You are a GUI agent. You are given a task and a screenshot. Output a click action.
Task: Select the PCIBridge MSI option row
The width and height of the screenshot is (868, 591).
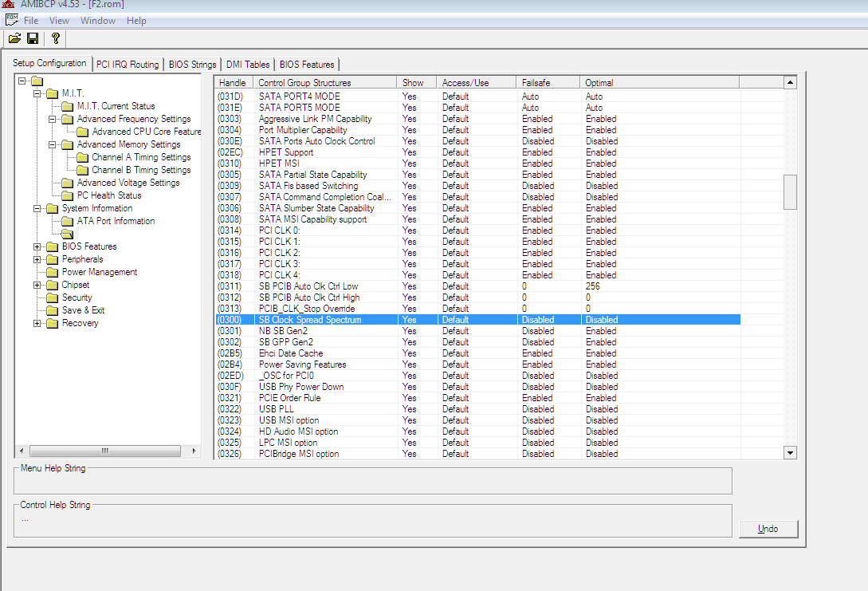click(x=477, y=454)
